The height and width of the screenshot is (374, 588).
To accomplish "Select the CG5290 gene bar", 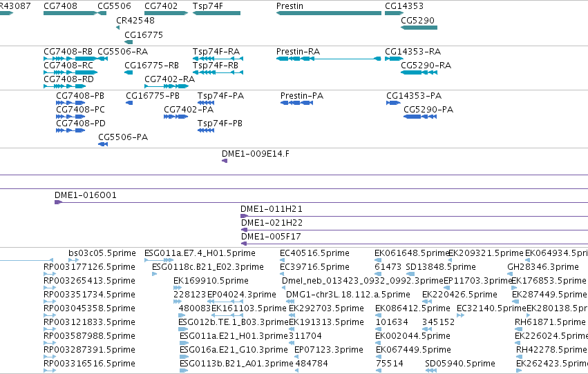I will (419, 28).
